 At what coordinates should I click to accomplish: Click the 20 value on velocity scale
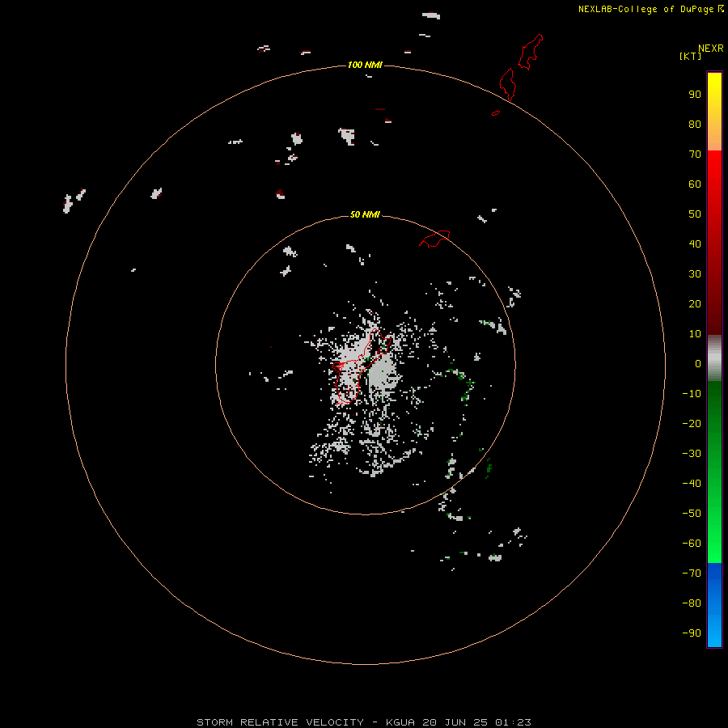coord(695,303)
